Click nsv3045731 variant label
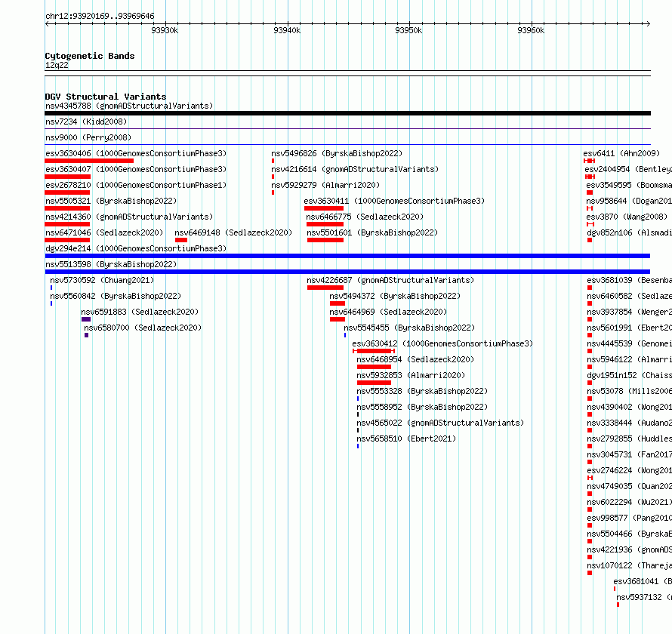 630,454
